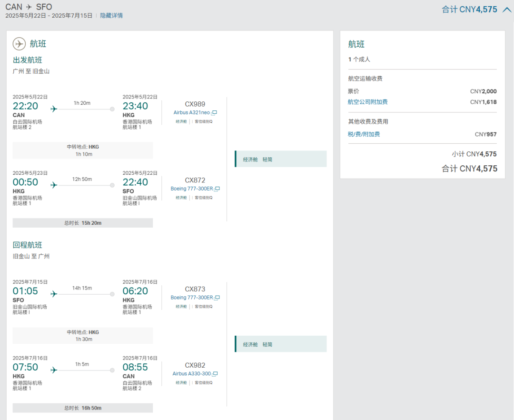Click the outbound 中转地点 HKG 1h 10m bar
Image resolution: width=514 pixels, height=420 pixels.
83,150
